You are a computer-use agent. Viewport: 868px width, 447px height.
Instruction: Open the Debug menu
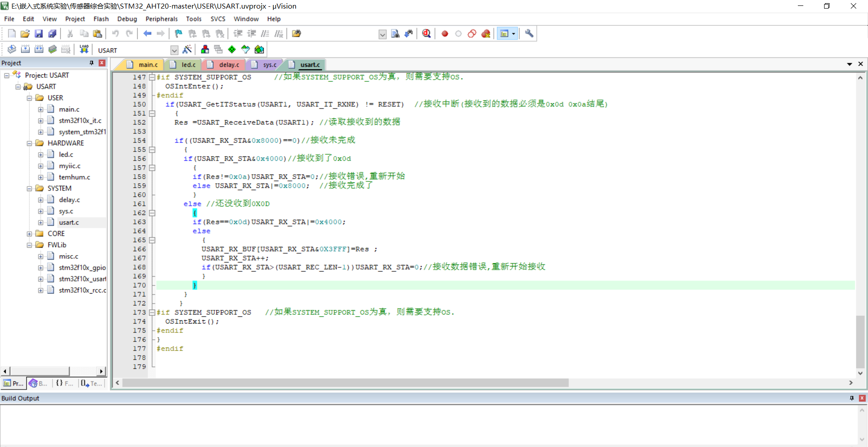coord(127,19)
